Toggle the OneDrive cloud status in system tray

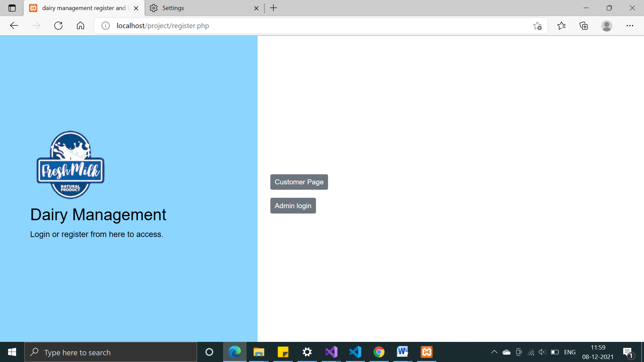506,352
